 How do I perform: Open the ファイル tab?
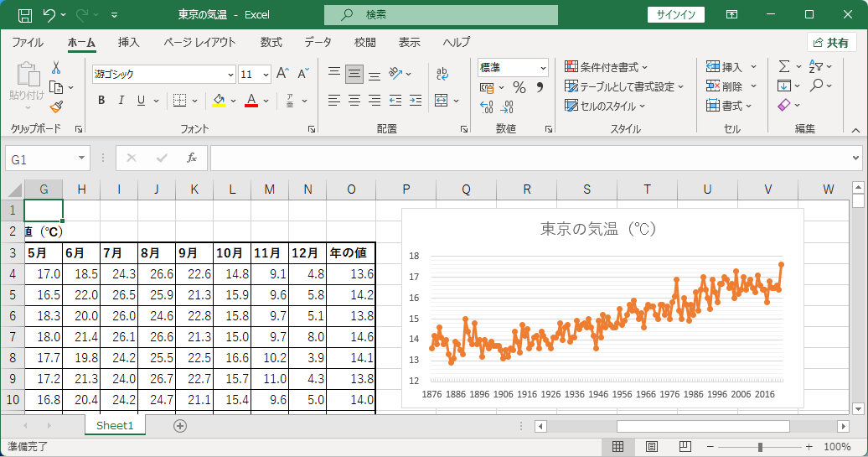[x=27, y=43]
